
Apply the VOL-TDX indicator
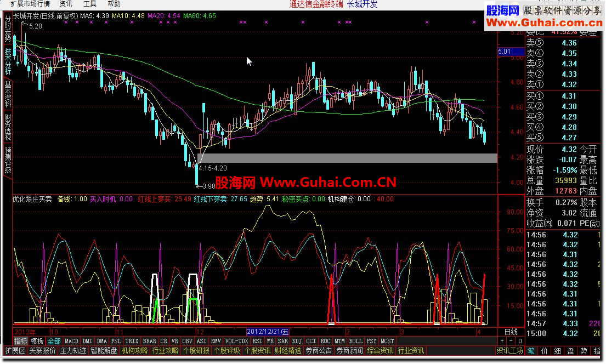coord(236,341)
